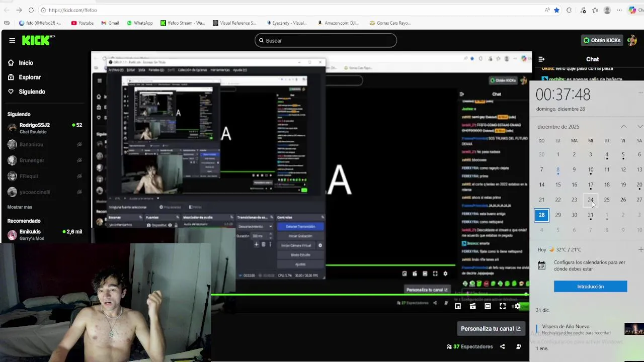The width and height of the screenshot is (644, 362).
Task: Enable mini player mode
Action: [458, 306]
